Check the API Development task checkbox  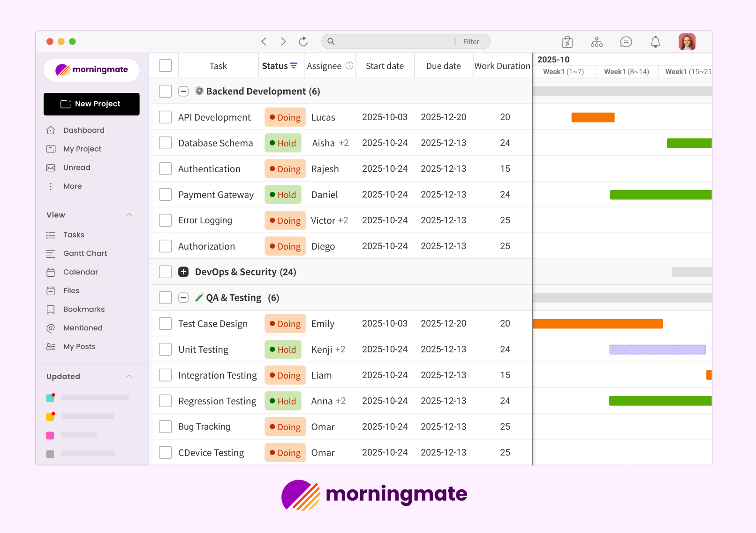pos(165,117)
